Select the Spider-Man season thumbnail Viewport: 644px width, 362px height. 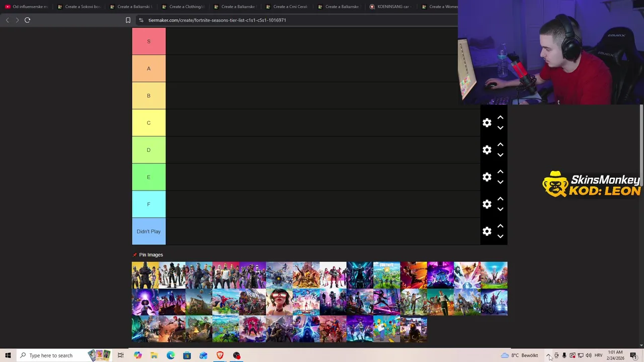225,302
